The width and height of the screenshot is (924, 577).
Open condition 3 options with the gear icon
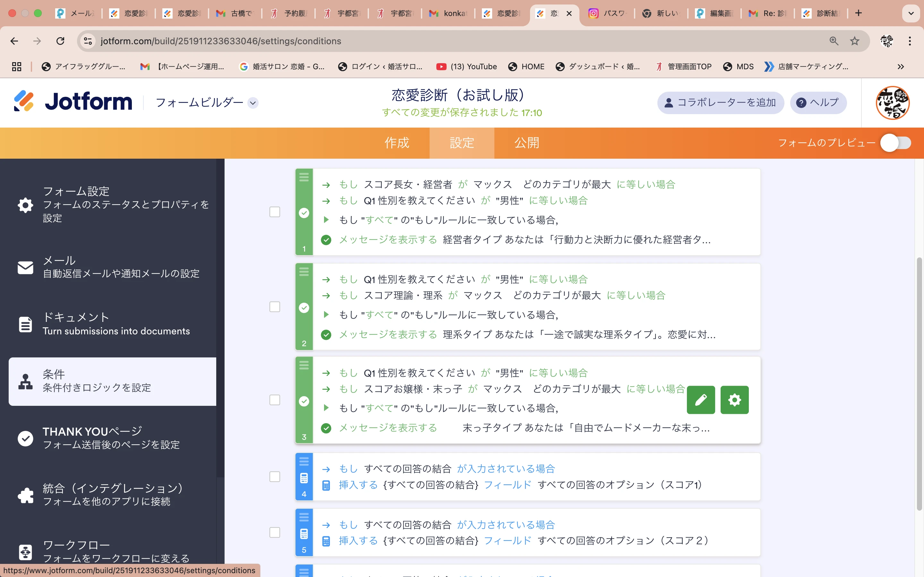click(x=734, y=400)
